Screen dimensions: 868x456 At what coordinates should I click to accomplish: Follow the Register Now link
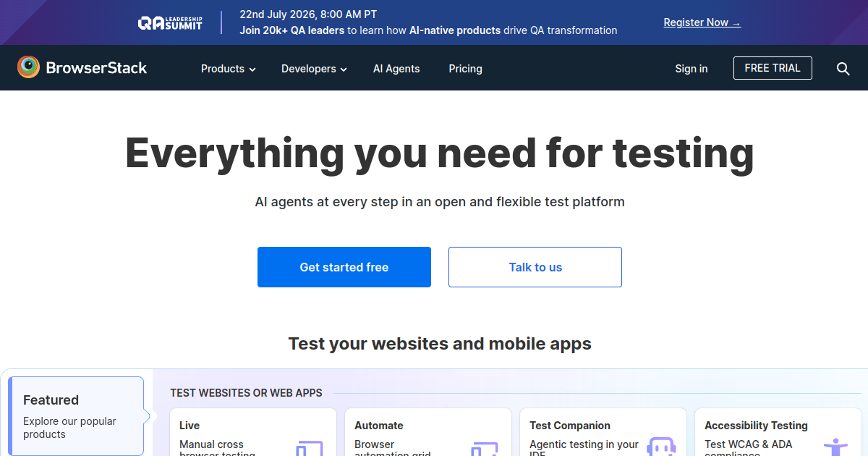pyautogui.click(x=702, y=22)
